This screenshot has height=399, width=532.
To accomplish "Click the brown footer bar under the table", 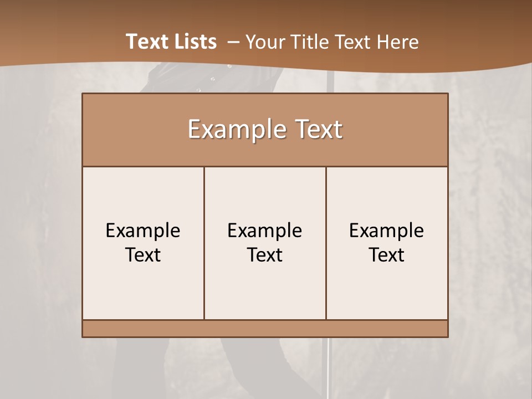I will [265, 329].
